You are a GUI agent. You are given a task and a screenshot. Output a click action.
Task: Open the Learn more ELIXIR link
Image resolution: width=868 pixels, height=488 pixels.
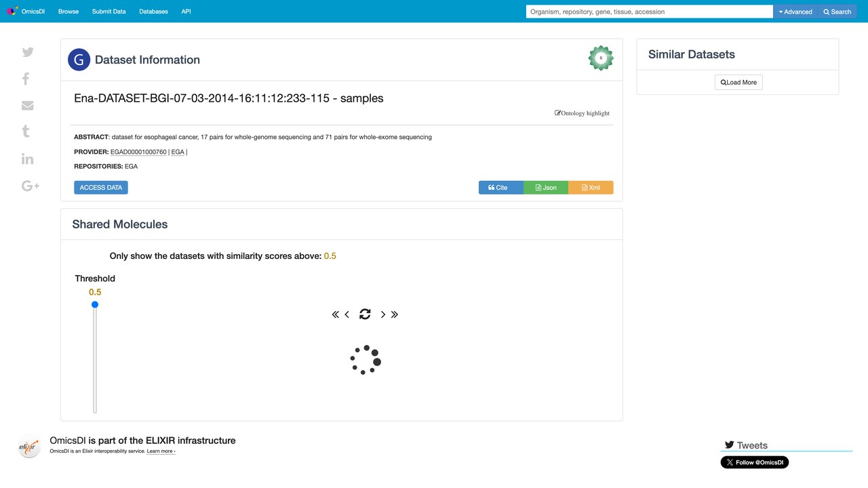161,451
